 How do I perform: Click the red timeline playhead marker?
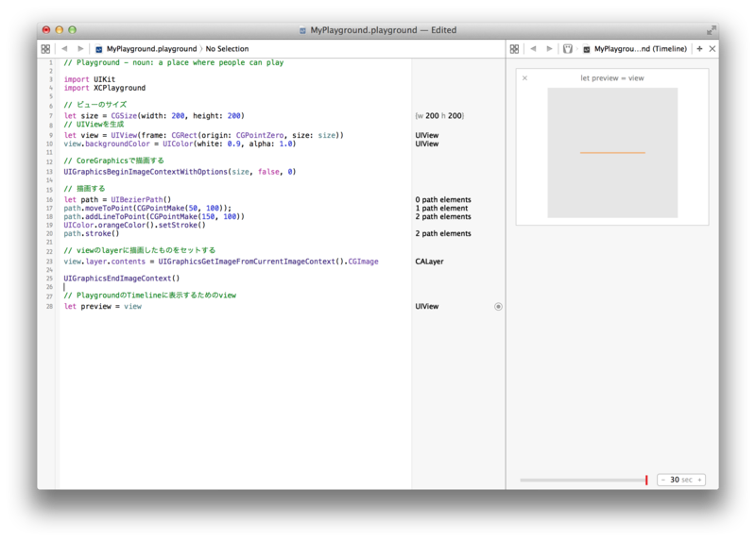pyautogui.click(x=646, y=480)
